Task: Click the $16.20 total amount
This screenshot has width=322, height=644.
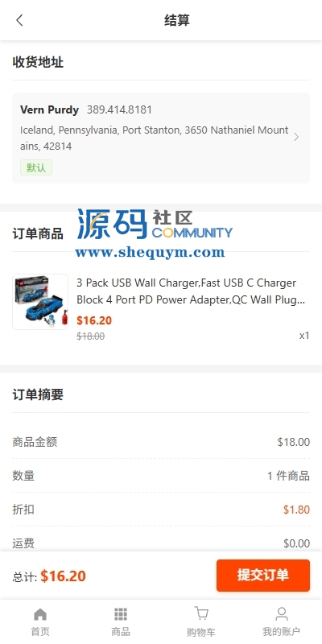Action: 64,576
